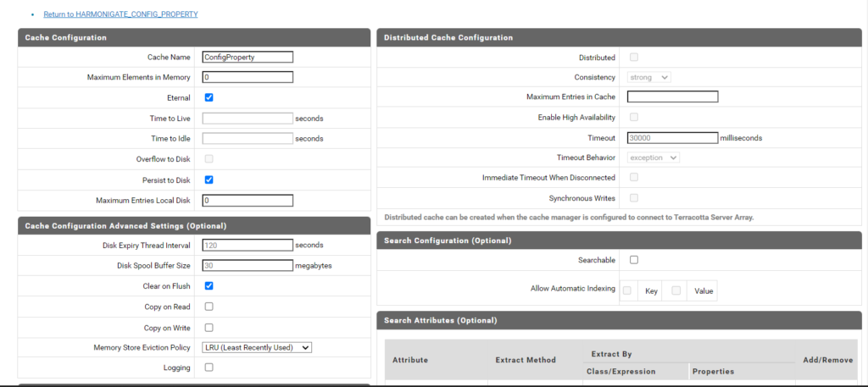The image size is (868, 387).
Task: Toggle the Overflow to Disk checkbox
Action: click(209, 158)
